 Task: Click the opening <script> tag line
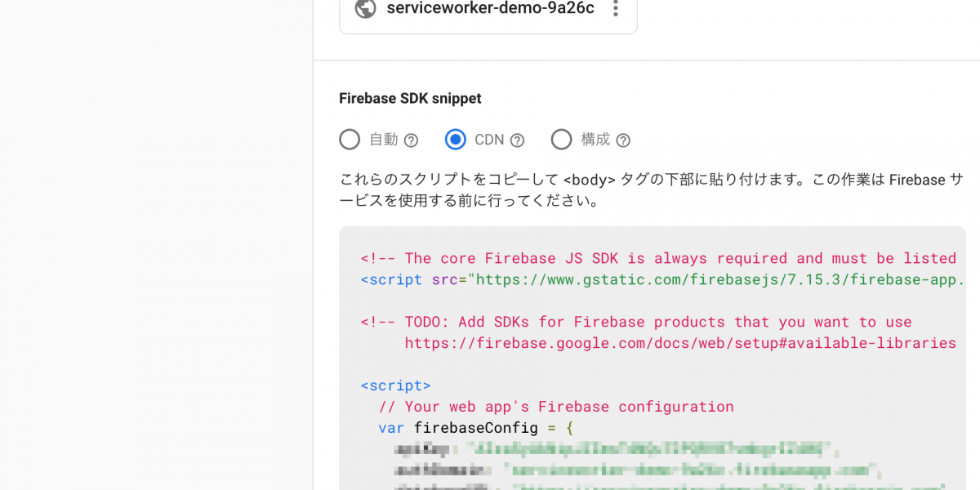(x=395, y=385)
